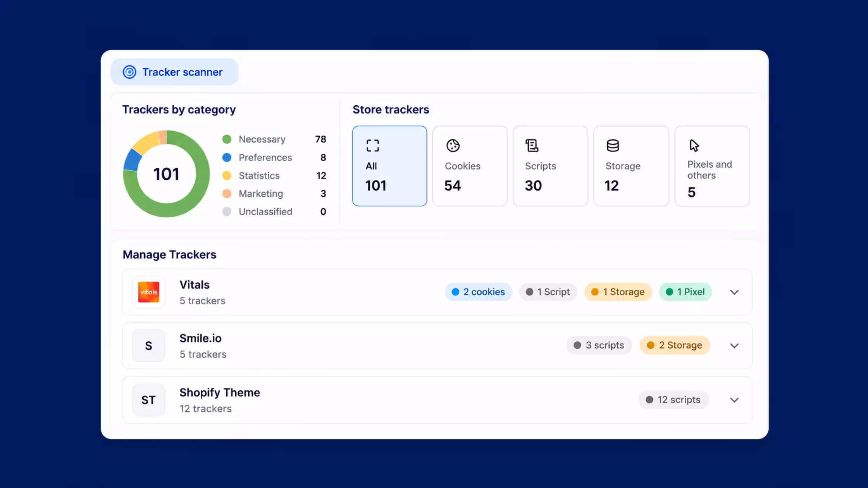Viewport: 868px width, 488px height.
Task: Click the Smile.io 3 scripts badge
Action: tap(599, 345)
